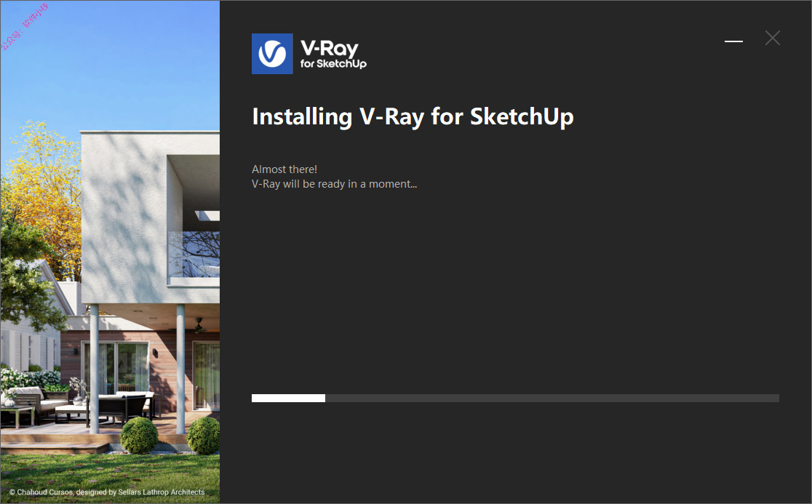Click the filled white part of progress bar
The width and height of the screenshot is (812, 504).
coord(288,398)
